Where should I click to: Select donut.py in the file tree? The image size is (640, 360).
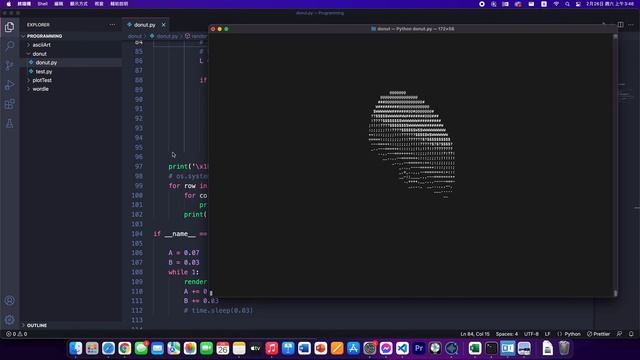pyautogui.click(x=71, y=62)
